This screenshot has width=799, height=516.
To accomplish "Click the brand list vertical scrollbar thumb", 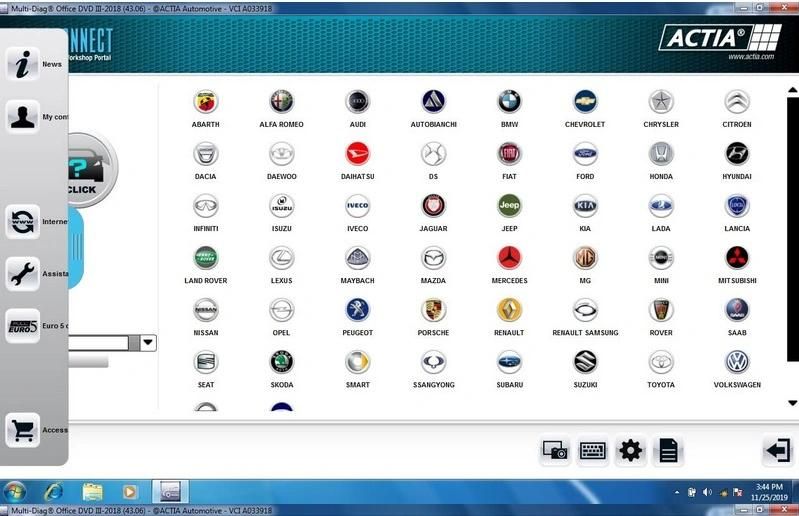I will point(792,229).
